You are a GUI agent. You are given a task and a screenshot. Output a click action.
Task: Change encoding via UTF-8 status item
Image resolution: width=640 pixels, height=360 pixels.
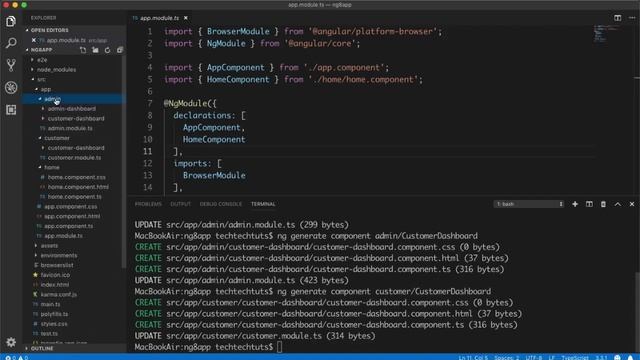[x=533, y=358]
